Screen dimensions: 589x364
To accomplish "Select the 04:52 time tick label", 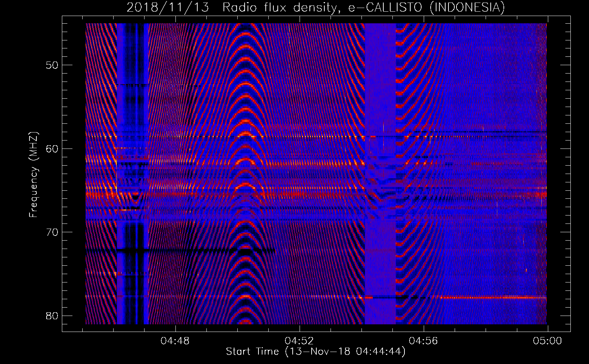I will click(x=299, y=341).
